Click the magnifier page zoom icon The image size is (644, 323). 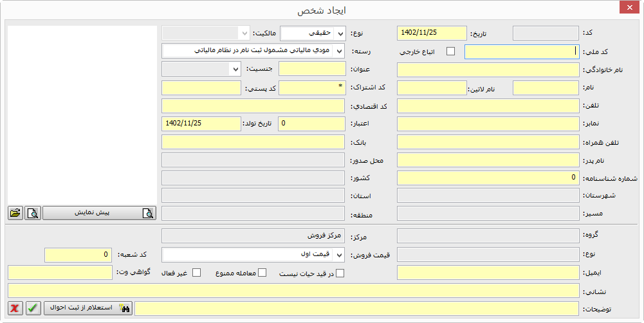33,213
